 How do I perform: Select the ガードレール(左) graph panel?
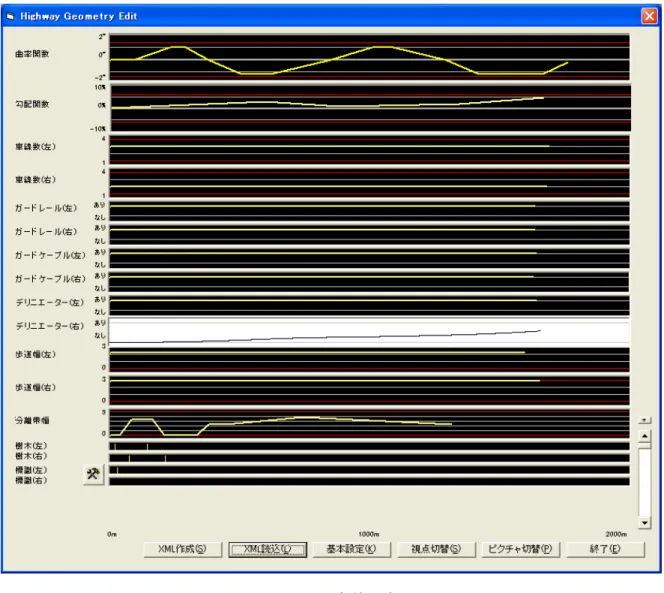point(369,211)
